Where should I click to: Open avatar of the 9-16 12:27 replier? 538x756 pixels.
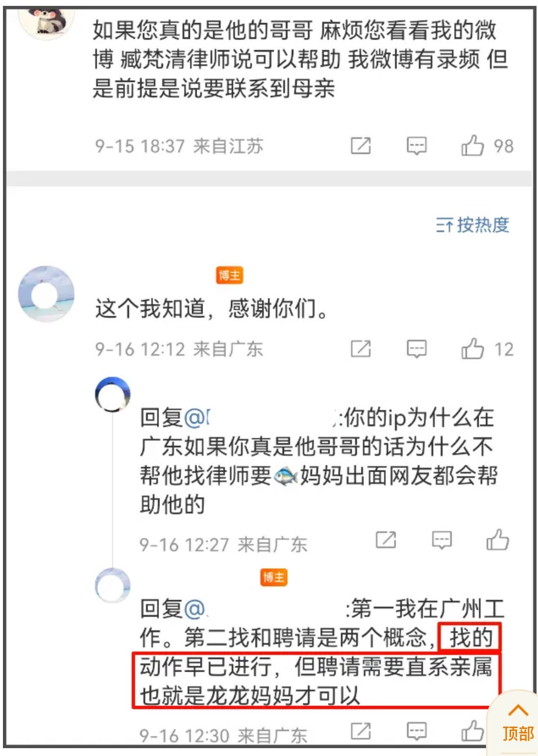coord(113,394)
